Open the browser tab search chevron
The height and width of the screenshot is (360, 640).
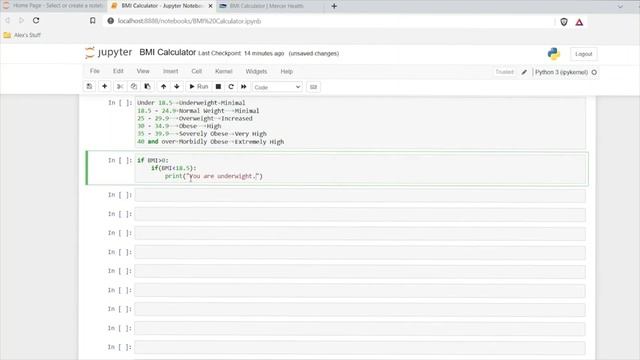[620, 6]
